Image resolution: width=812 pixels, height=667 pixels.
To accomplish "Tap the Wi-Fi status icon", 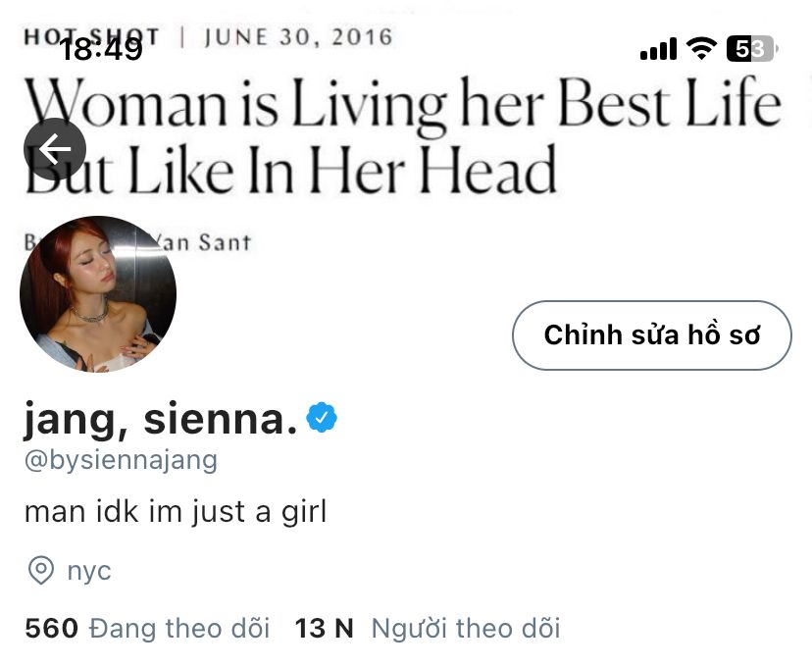I will [x=701, y=48].
